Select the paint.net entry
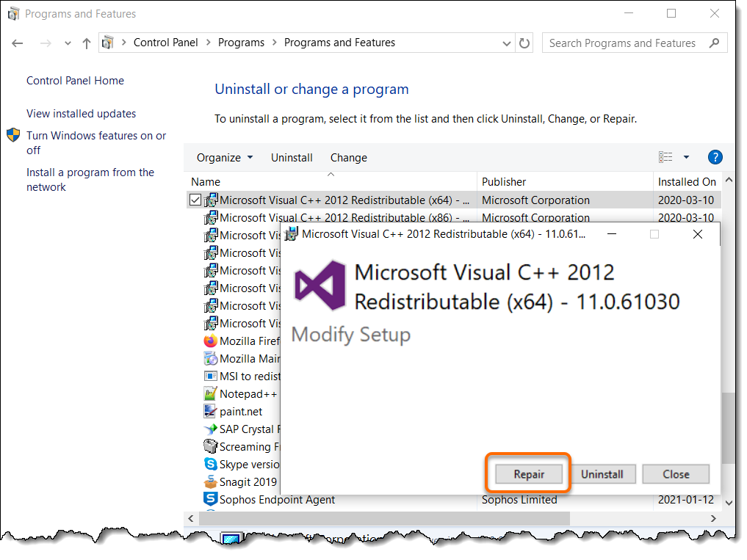 point(241,412)
